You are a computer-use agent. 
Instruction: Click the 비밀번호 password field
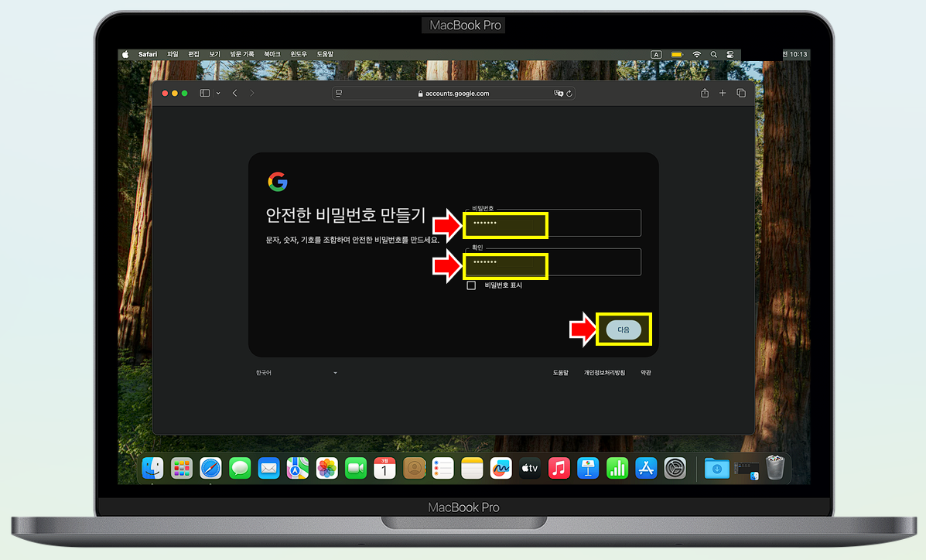tap(553, 223)
